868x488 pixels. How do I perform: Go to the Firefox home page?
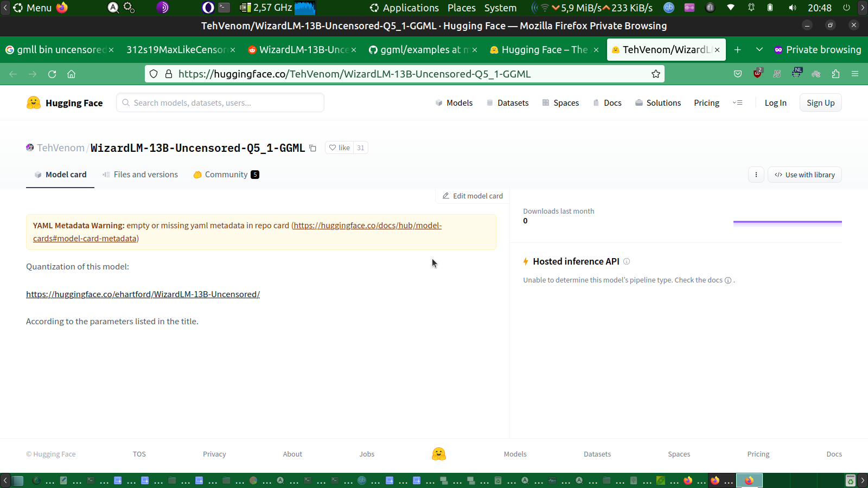(71, 74)
